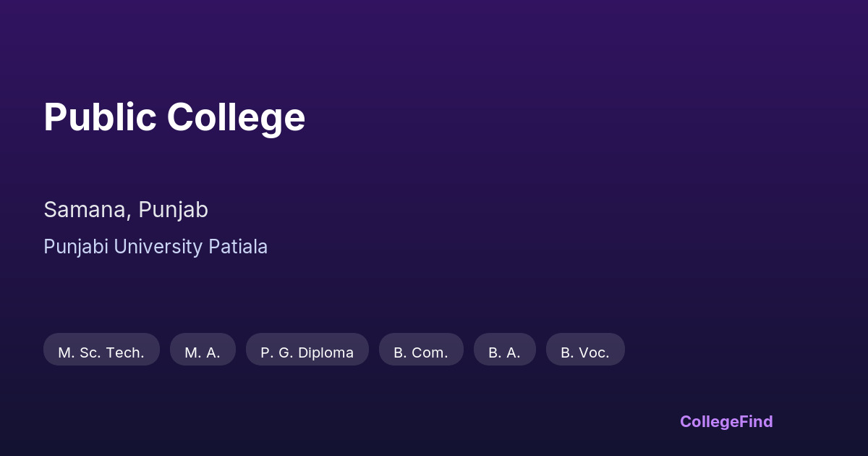Click the CollegeFind brand logo text

[x=726, y=421]
